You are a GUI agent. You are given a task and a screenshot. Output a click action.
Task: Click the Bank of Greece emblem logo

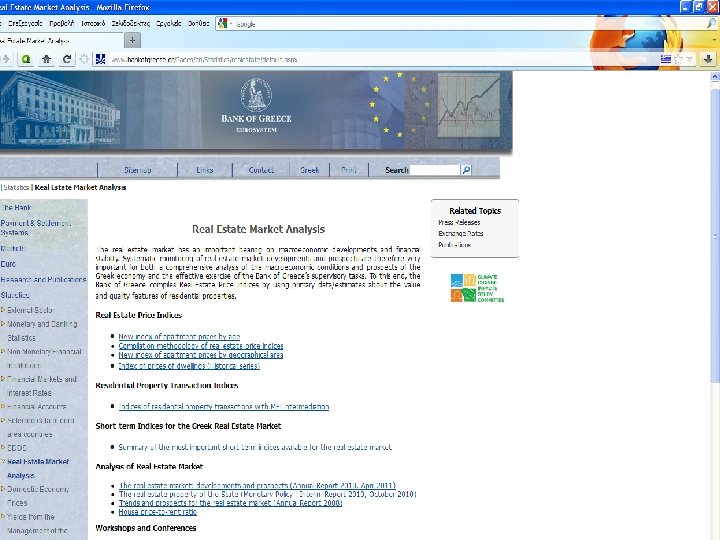[256, 95]
